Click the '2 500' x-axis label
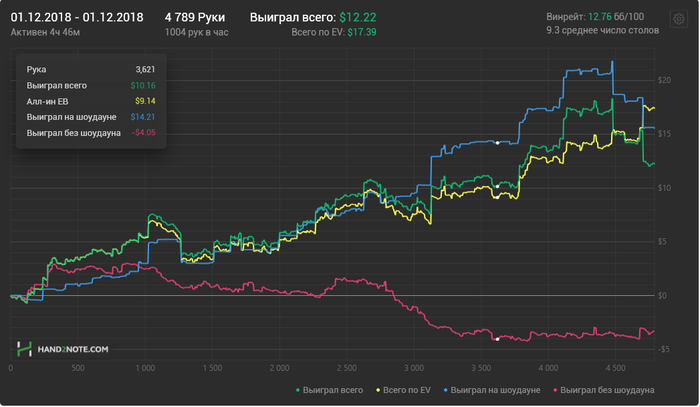700x407 pixels. tap(347, 368)
